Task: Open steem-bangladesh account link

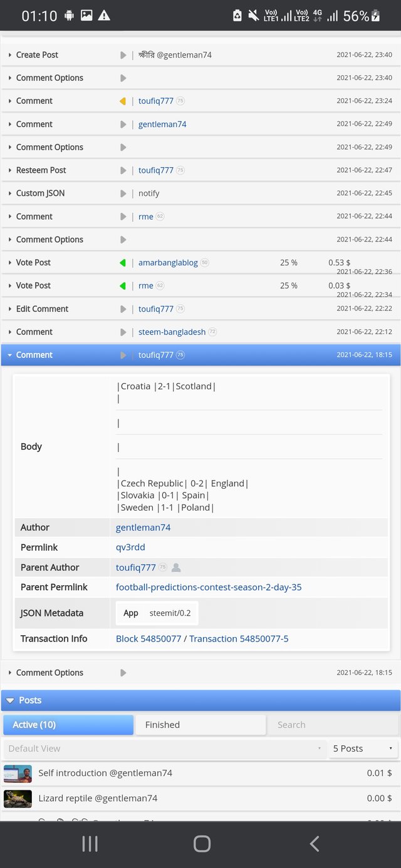Action: pyautogui.click(x=172, y=332)
